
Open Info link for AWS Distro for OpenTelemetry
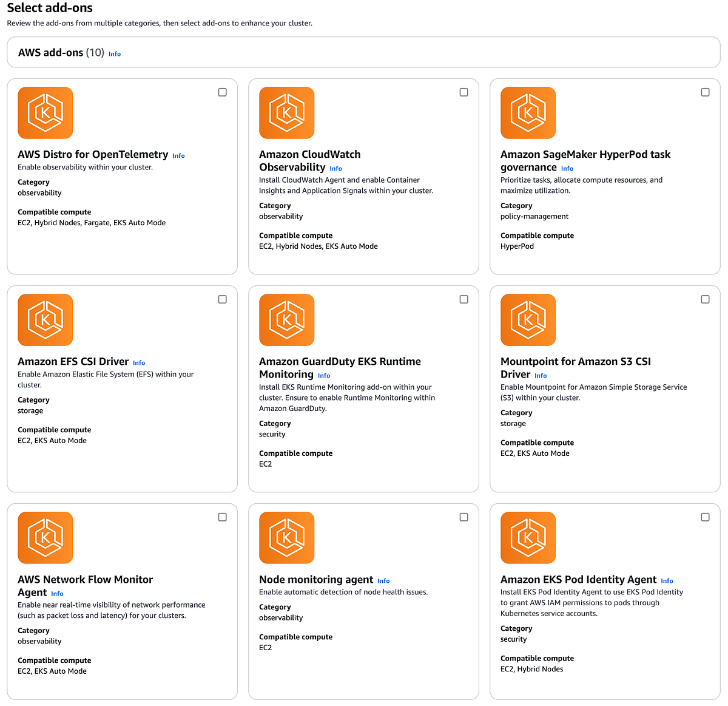178,156
